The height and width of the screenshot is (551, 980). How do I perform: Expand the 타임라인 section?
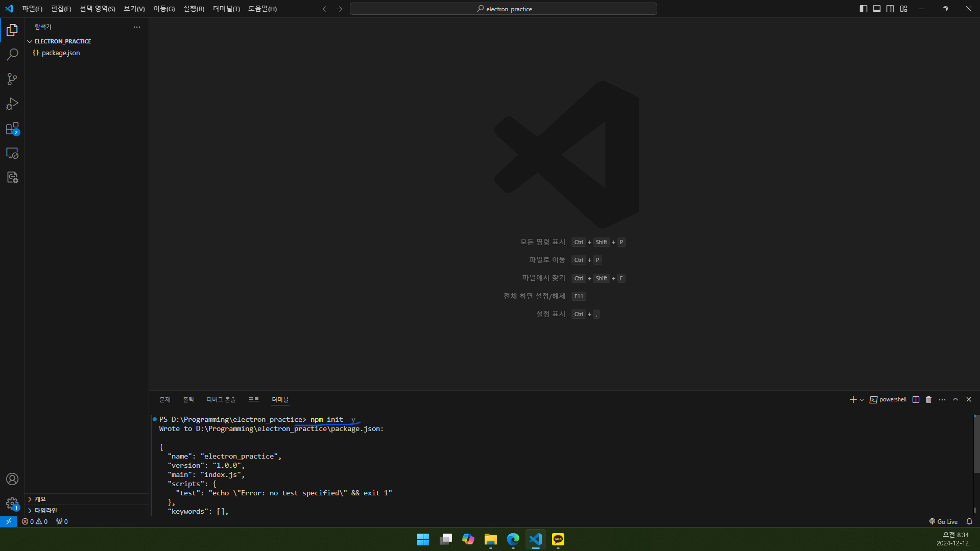(x=86, y=510)
